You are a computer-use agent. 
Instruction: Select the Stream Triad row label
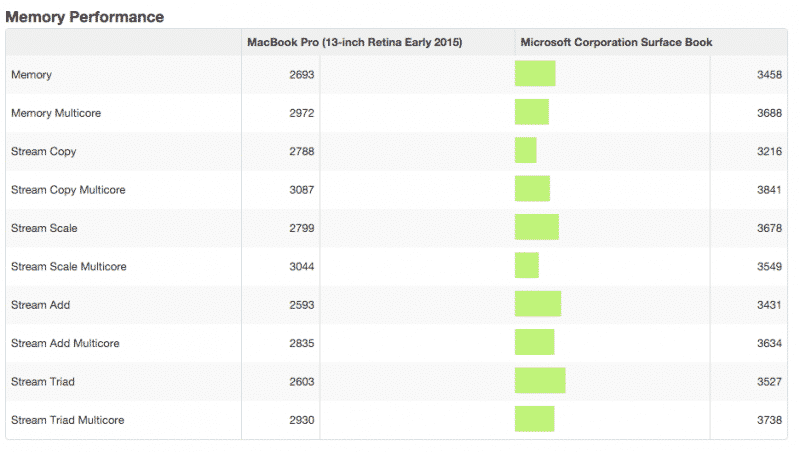pyautogui.click(x=43, y=382)
